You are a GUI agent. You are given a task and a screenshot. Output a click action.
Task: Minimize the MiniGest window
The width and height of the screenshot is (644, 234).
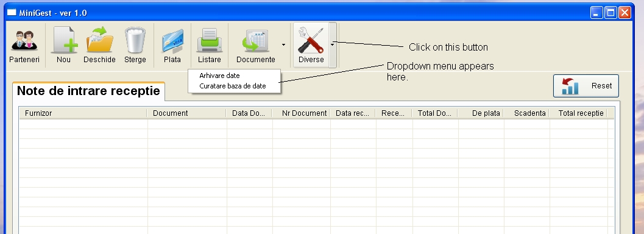(x=596, y=13)
